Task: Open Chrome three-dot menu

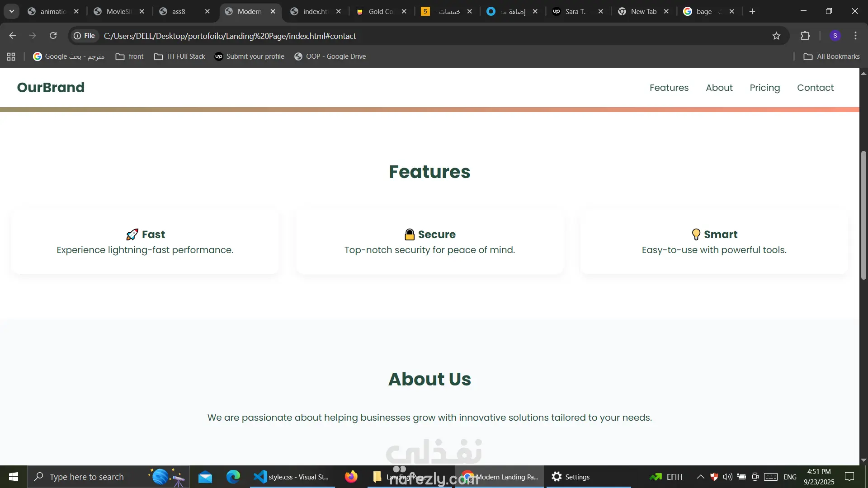Action: tap(855, 36)
